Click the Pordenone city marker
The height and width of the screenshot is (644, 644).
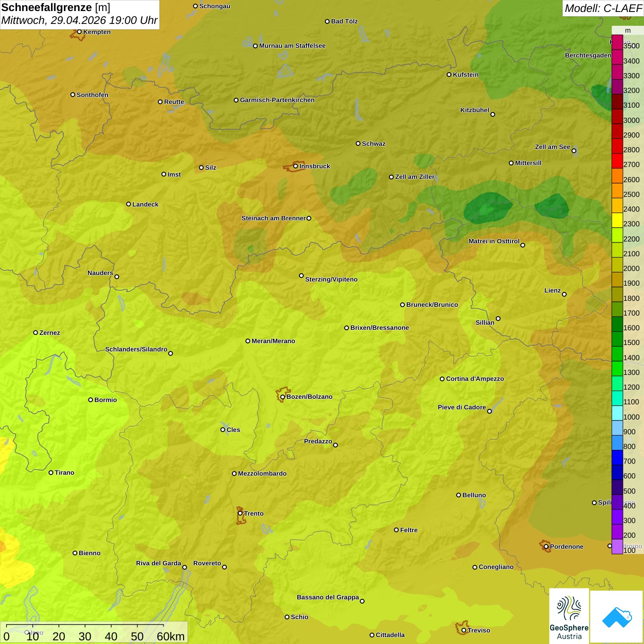tap(546, 546)
